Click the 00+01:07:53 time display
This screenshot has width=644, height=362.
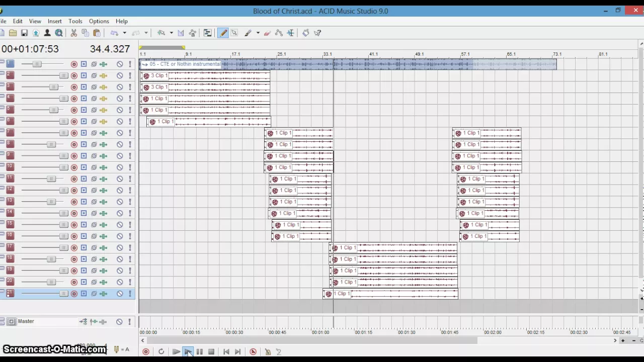click(x=30, y=49)
